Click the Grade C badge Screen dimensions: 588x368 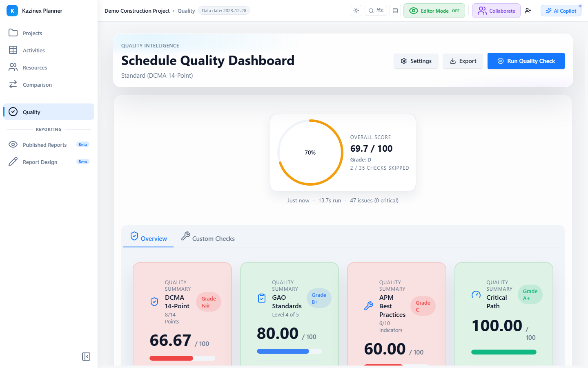[x=423, y=306]
